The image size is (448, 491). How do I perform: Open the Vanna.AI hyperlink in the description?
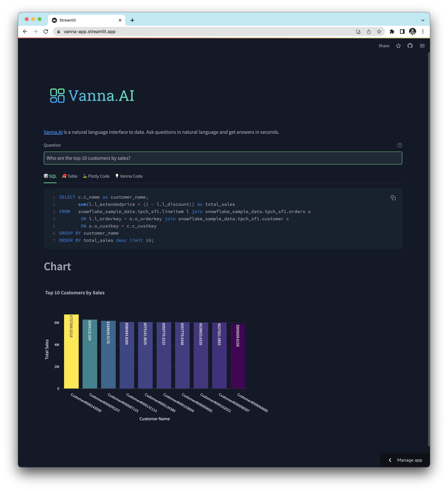point(53,132)
